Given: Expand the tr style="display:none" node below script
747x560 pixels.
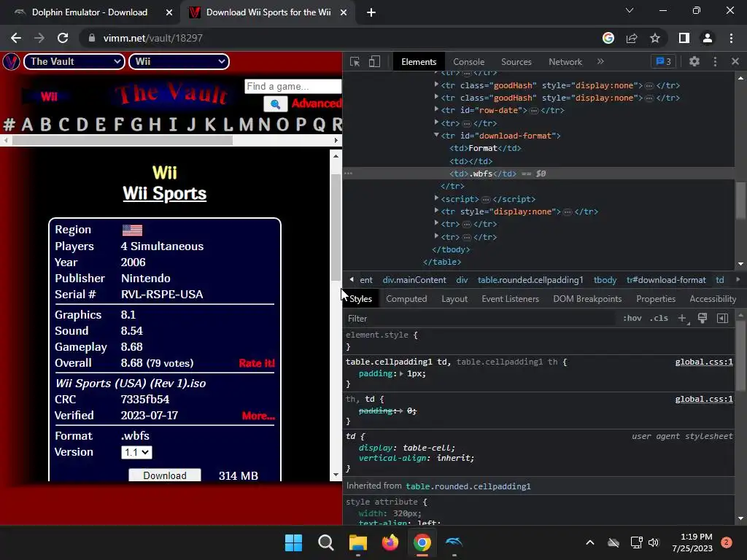Looking at the screenshot, I should pyautogui.click(x=436, y=211).
